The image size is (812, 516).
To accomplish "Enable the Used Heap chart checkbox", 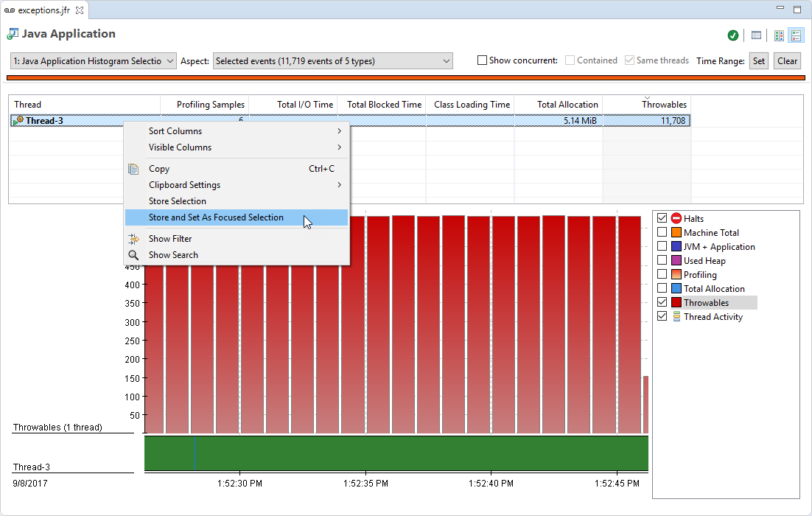I will pyautogui.click(x=662, y=259).
